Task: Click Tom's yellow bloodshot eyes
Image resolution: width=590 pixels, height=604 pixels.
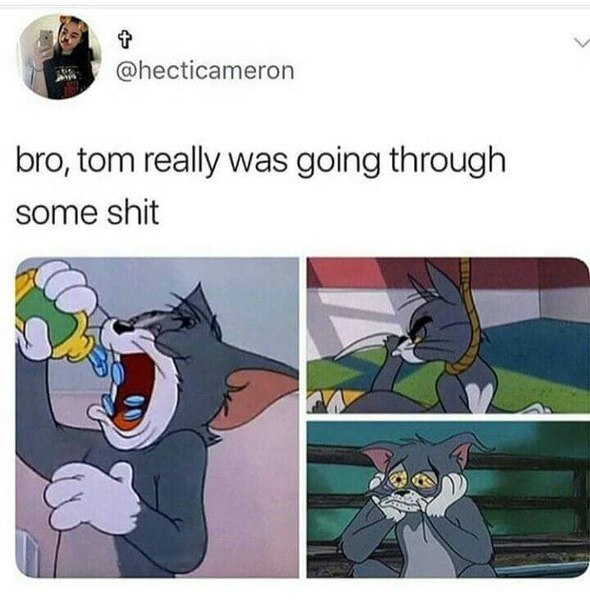Action: pos(407,480)
